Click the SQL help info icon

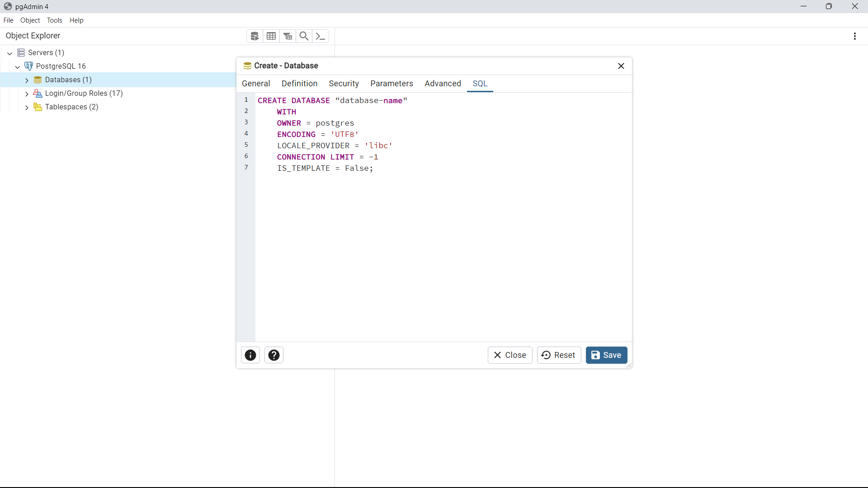pyautogui.click(x=250, y=355)
